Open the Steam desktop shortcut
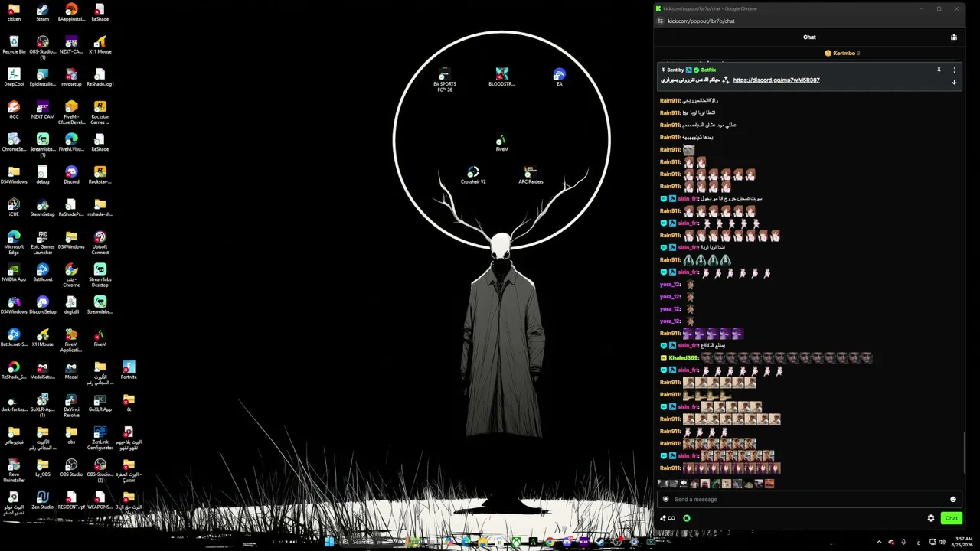This screenshot has width=980, height=551. [x=43, y=12]
